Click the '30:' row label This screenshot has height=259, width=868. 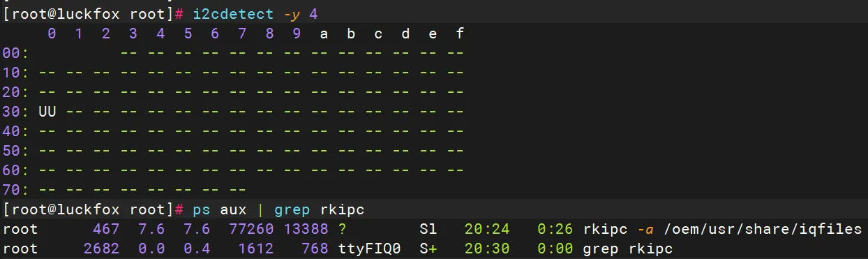pyautogui.click(x=15, y=111)
